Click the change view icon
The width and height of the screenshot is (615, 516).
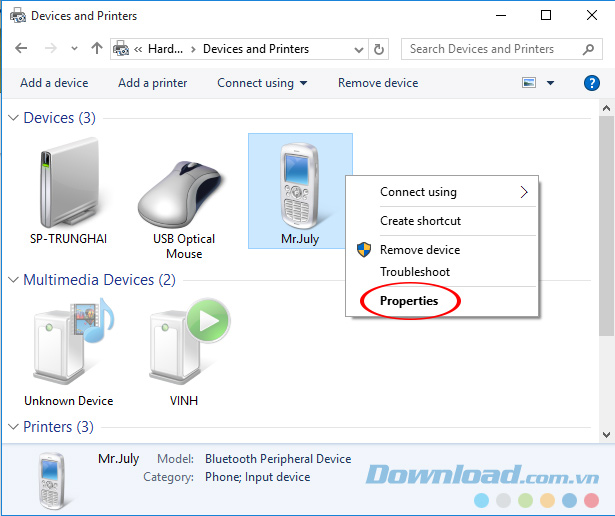click(x=529, y=83)
